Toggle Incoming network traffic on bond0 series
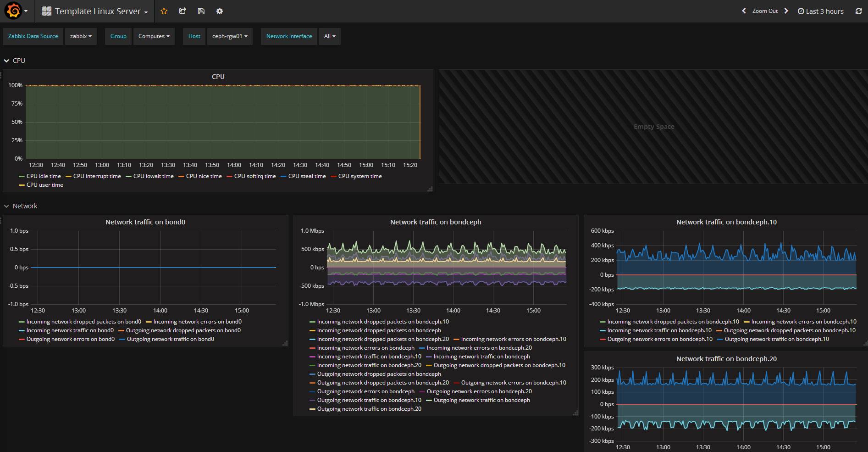 tap(70, 330)
